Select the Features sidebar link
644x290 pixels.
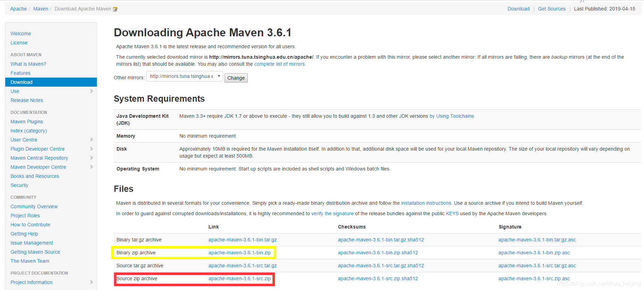point(20,73)
